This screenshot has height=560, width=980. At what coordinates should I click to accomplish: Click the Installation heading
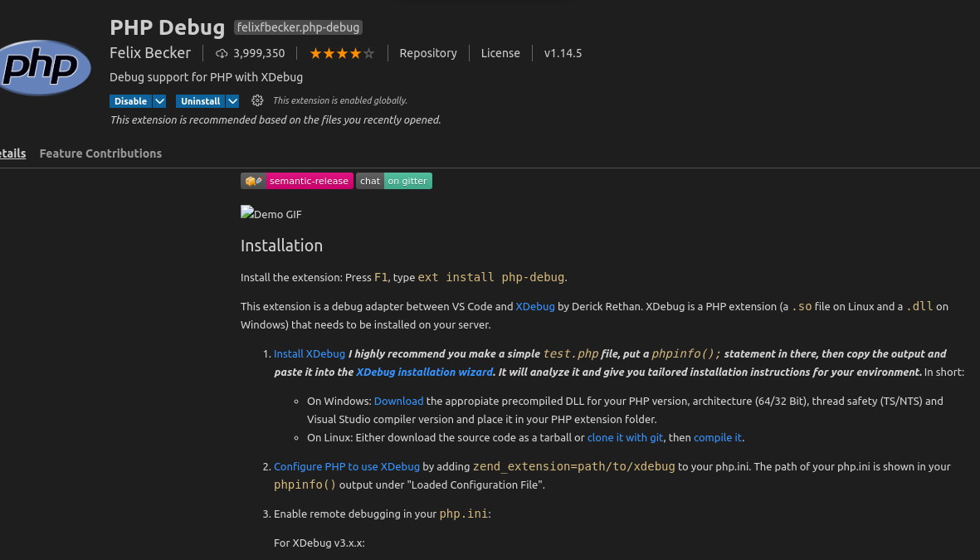point(282,246)
